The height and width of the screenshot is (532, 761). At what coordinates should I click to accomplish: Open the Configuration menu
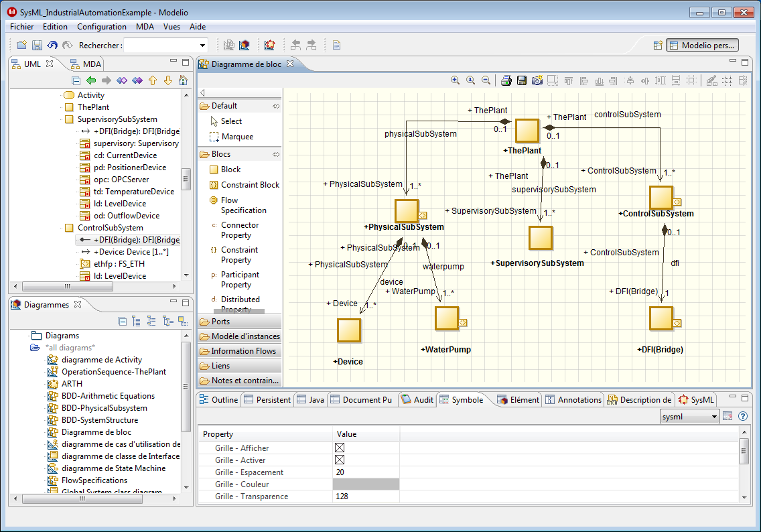pyautogui.click(x=101, y=27)
